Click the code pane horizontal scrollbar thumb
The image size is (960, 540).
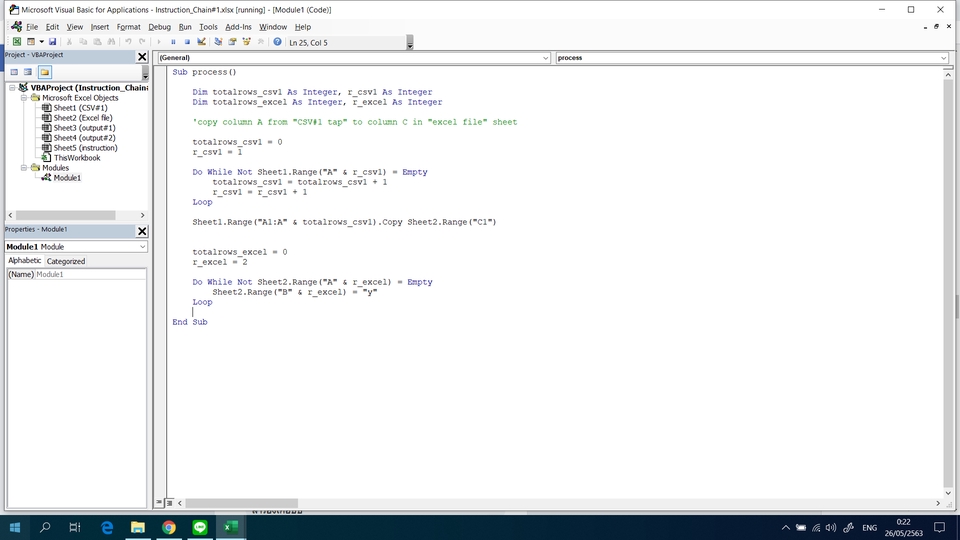tap(241, 503)
